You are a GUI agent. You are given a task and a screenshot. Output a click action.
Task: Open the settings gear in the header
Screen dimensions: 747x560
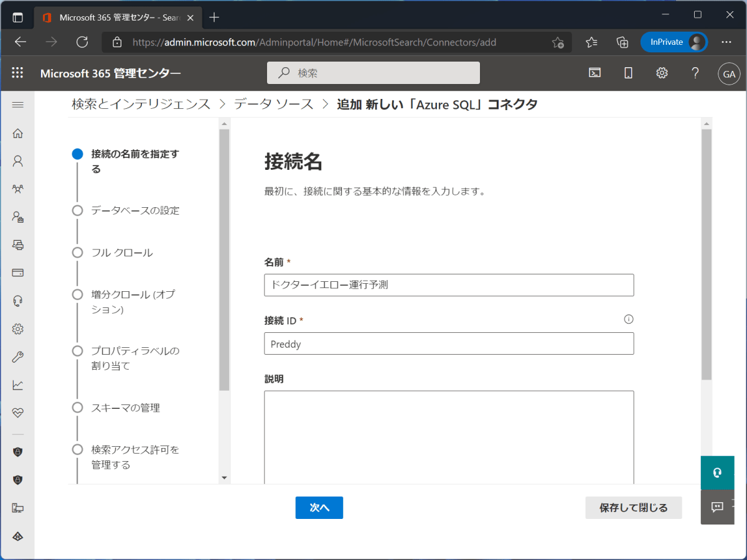662,73
